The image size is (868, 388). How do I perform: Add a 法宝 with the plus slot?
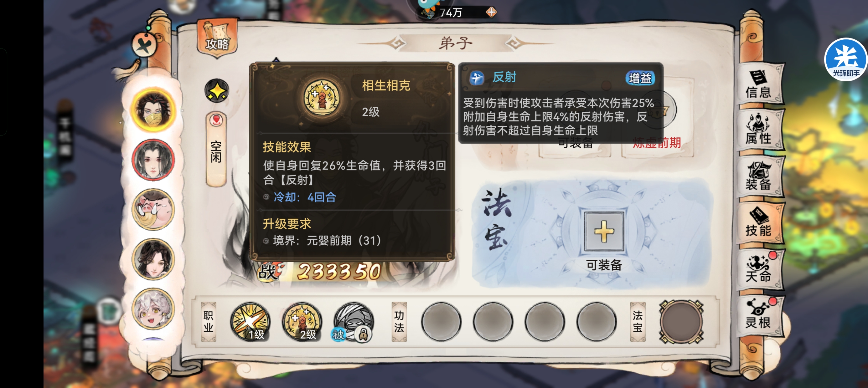click(604, 231)
